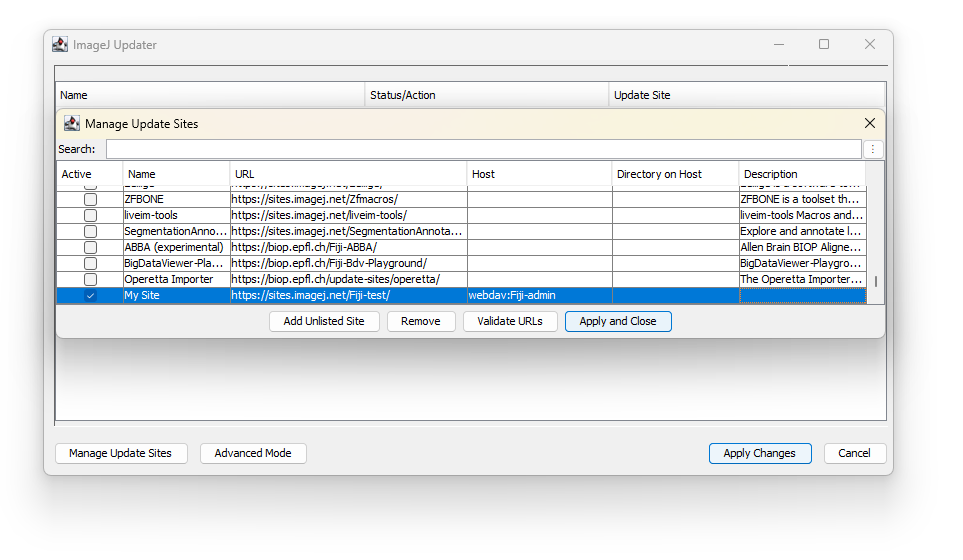Click Apply Changes button
The height and width of the screenshot is (560, 963).
[x=760, y=453]
